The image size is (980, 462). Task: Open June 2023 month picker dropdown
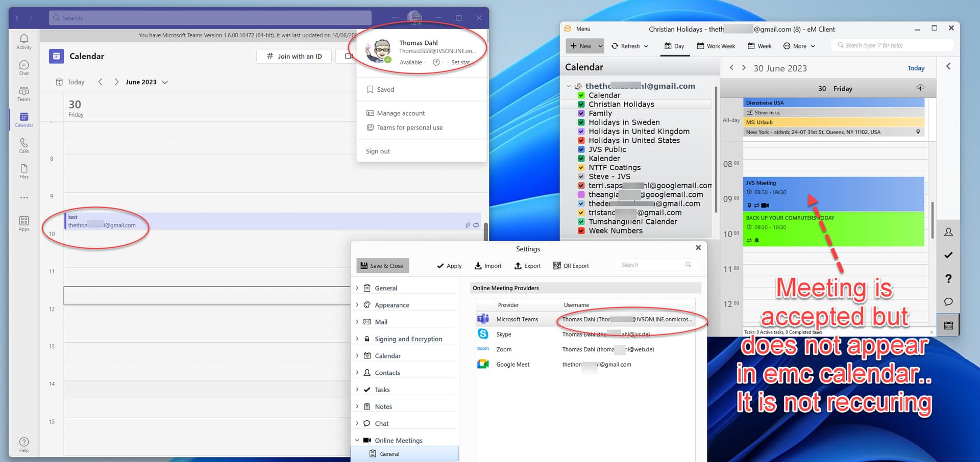tap(147, 82)
